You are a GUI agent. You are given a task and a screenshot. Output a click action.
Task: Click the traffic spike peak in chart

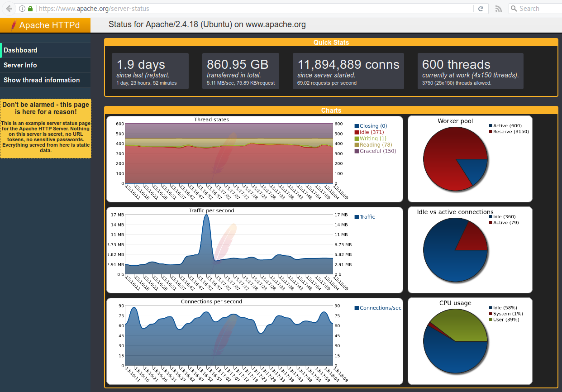(x=207, y=216)
